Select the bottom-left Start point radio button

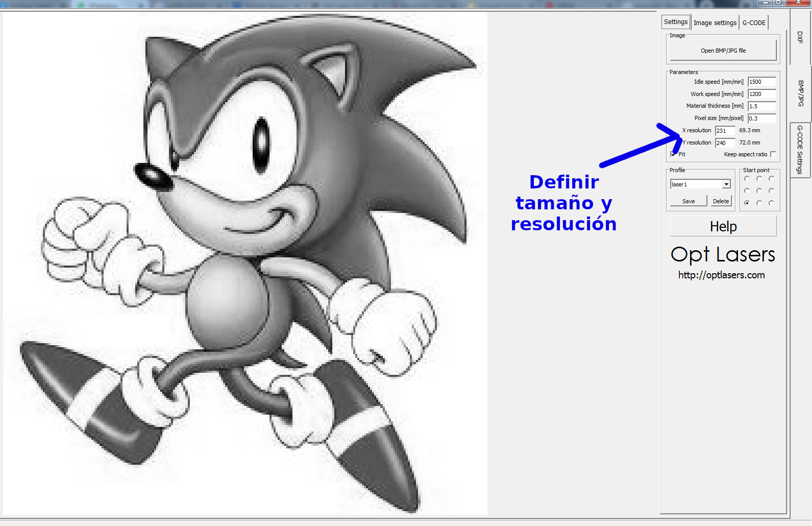click(747, 203)
